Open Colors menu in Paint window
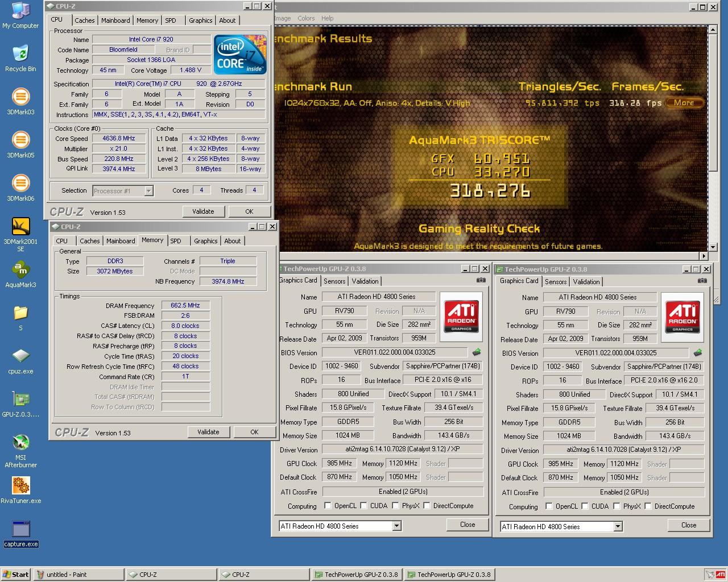728x582 pixels. (x=306, y=18)
